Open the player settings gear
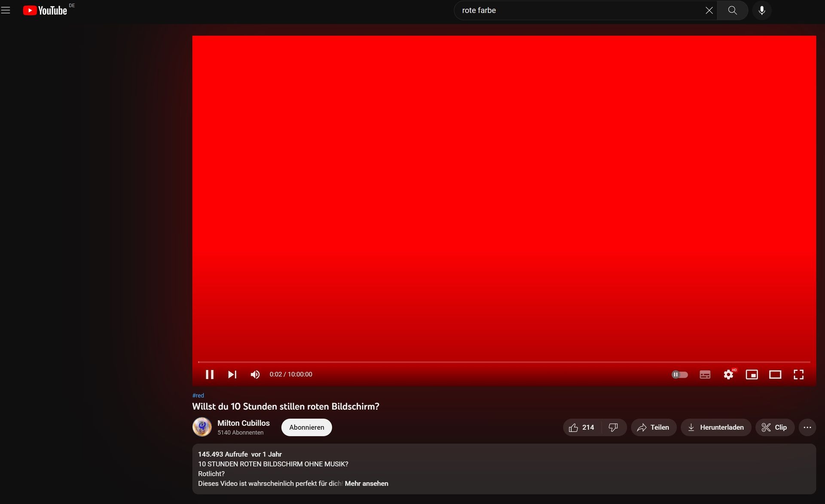Screen dimensions: 825x504 pos(728,374)
